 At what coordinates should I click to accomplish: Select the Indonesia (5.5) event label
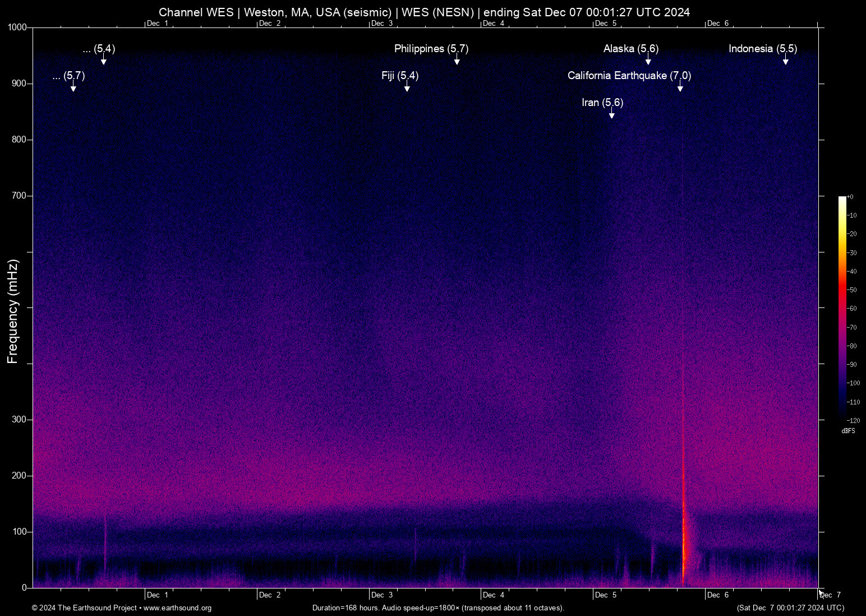[x=762, y=49]
